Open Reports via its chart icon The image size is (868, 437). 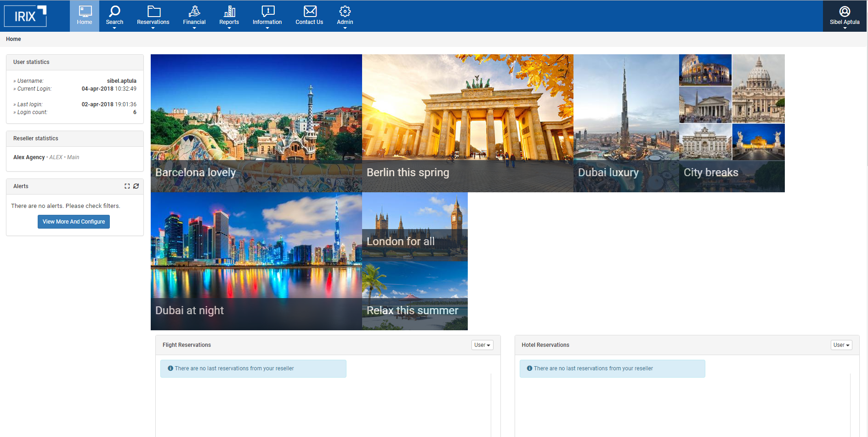(x=229, y=11)
